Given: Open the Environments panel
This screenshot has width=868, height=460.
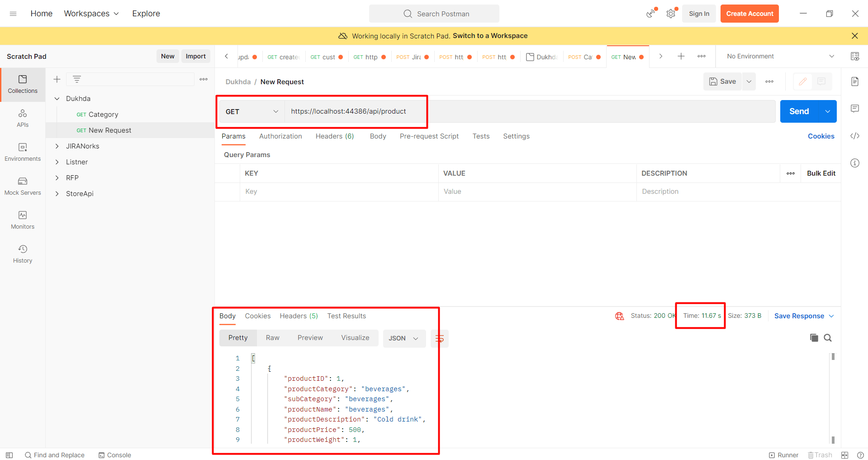Looking at the screenshot, I should pos(23,152).
